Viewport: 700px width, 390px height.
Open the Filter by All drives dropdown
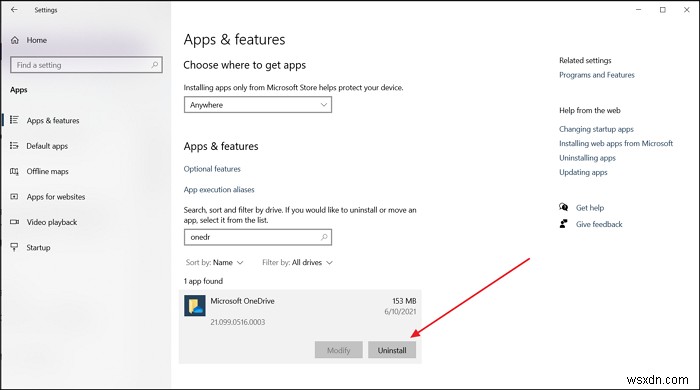pos(297,262)
